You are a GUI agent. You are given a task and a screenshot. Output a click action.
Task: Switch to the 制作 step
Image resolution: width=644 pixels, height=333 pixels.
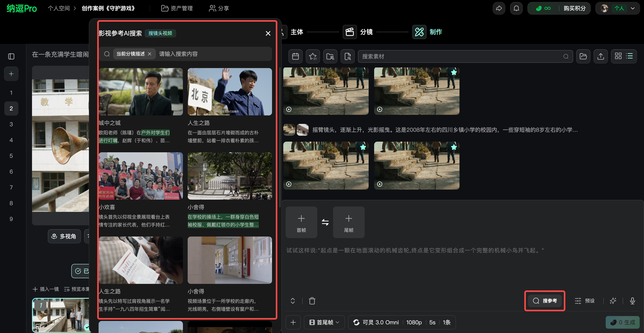(427, 32)
